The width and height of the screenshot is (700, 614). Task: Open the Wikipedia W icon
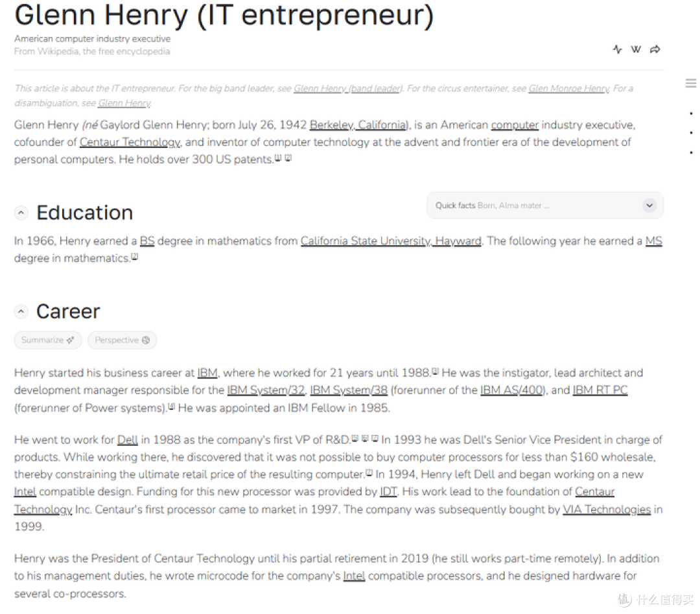pos(636,49)
